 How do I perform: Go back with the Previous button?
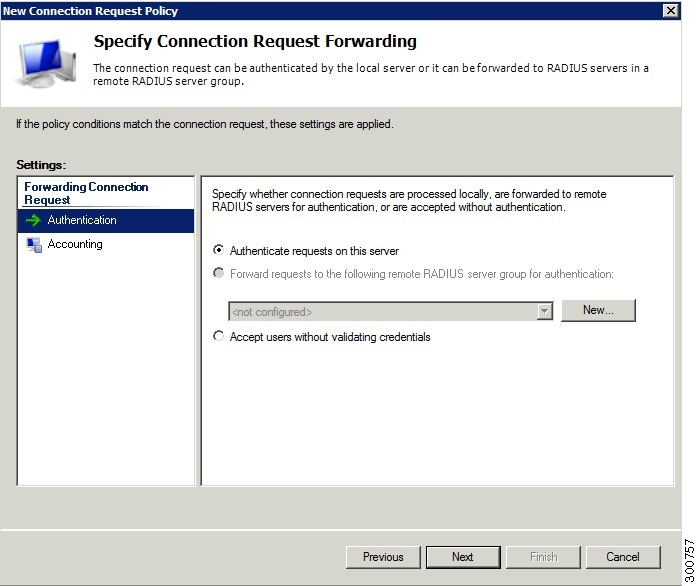pos(383,557)
